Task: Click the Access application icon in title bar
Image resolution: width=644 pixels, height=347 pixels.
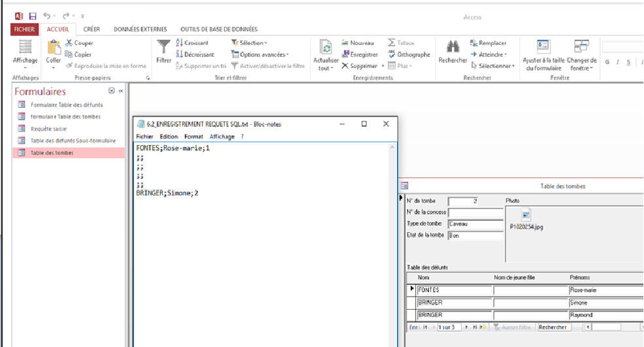Action: pos(19,16)
